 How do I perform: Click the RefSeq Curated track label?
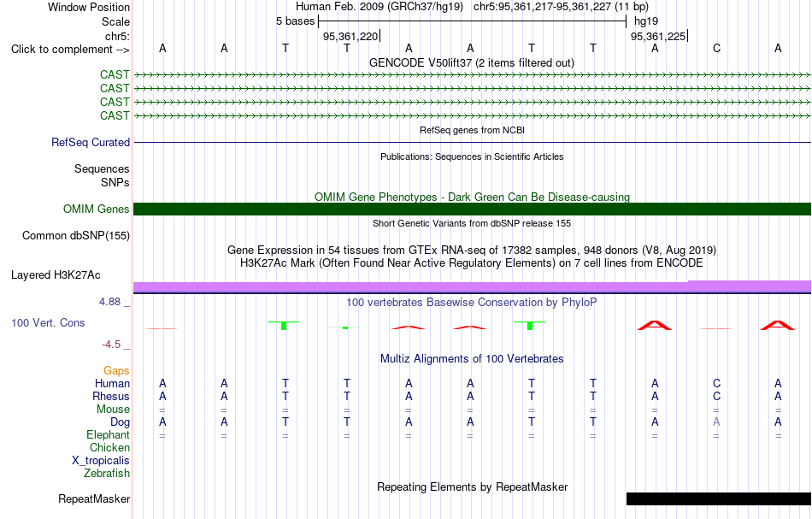90,142
